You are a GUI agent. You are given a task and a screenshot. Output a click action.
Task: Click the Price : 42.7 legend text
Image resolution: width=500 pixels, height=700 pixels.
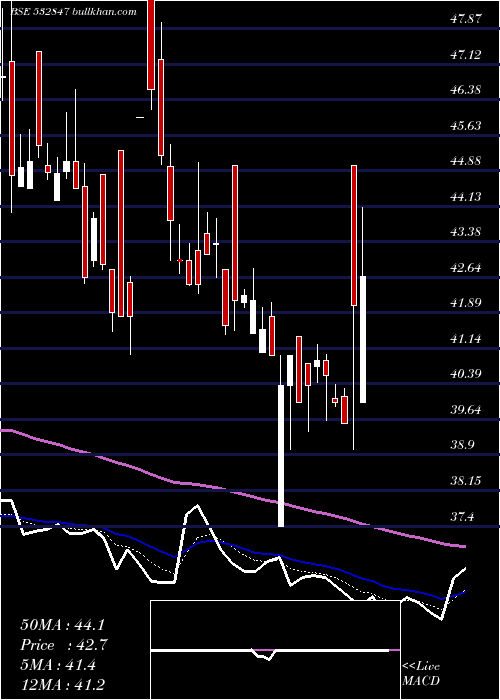tap(64, 645)
